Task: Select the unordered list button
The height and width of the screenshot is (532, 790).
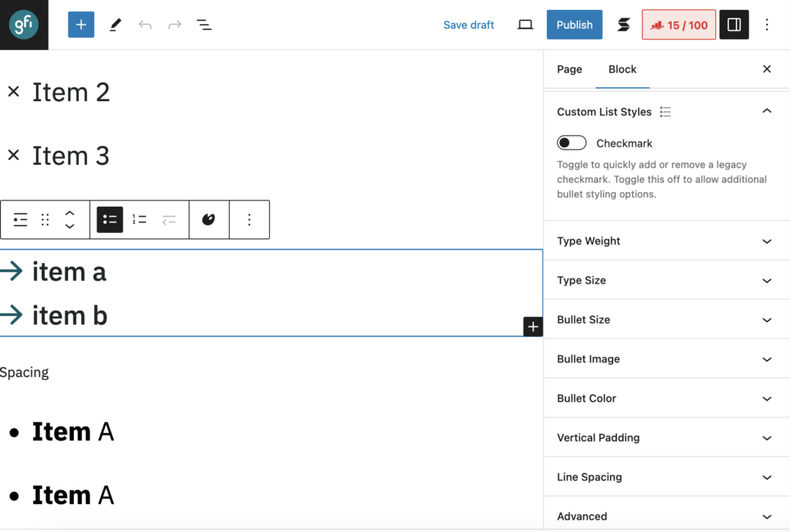Action: [x=110, y=220]
